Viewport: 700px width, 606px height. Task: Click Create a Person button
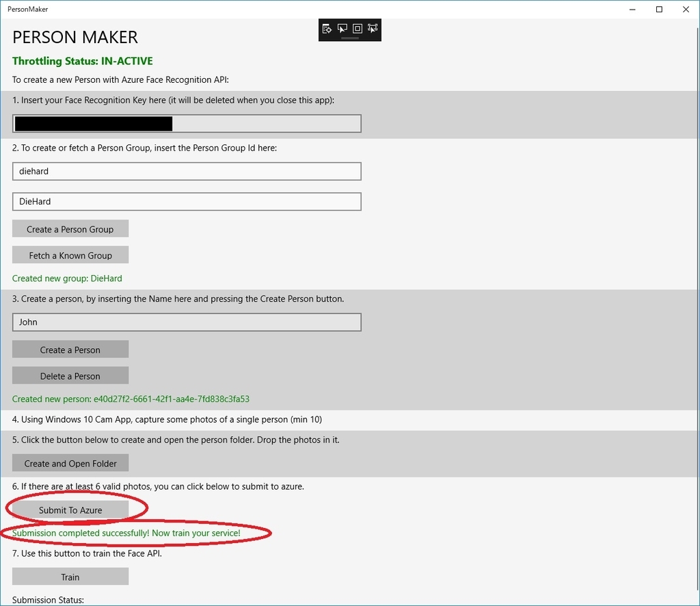click(x=70, y=350)
